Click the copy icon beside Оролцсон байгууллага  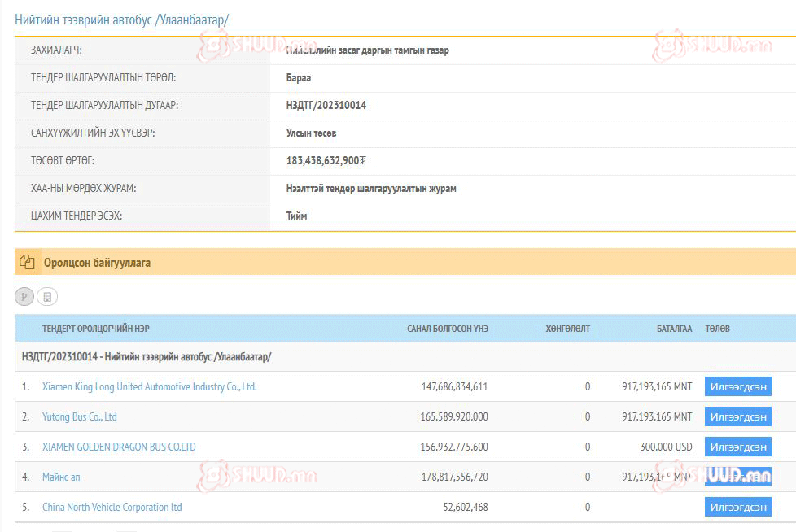tap(27, 263)
